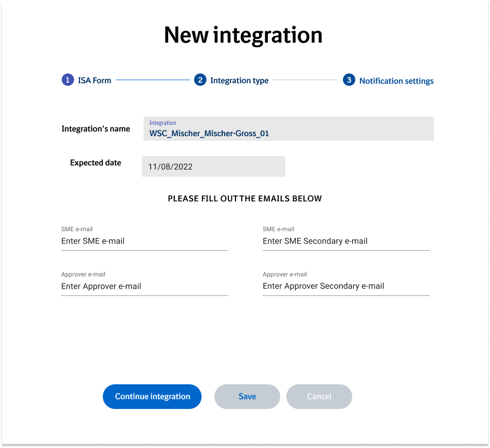The height and width of the screenshot is (448, 490).
Task: Select the ISA Form step
Action: pos(95,80)
